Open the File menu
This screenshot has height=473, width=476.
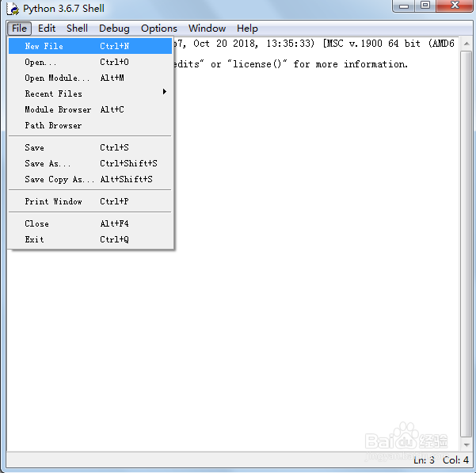pos(19,29)
